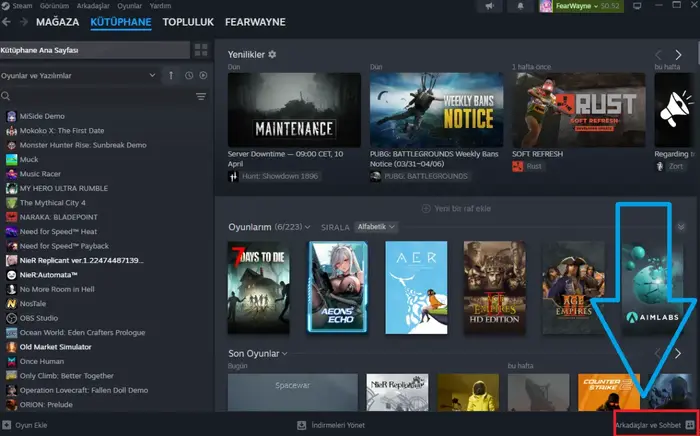This screenshot has width=700, height=436.
Task: Select Once Human in the game list
Action: point(42,361)
